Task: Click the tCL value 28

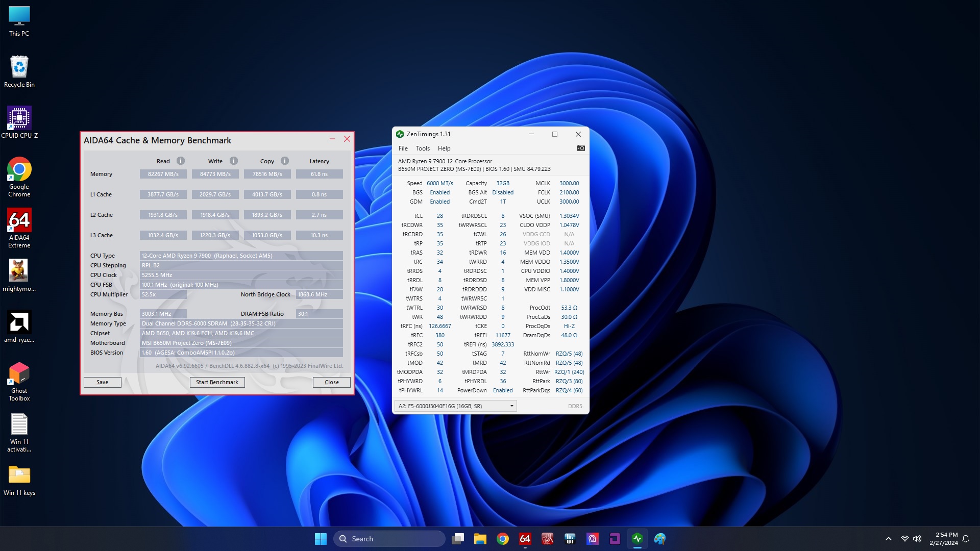Action: tap(440, 216)
